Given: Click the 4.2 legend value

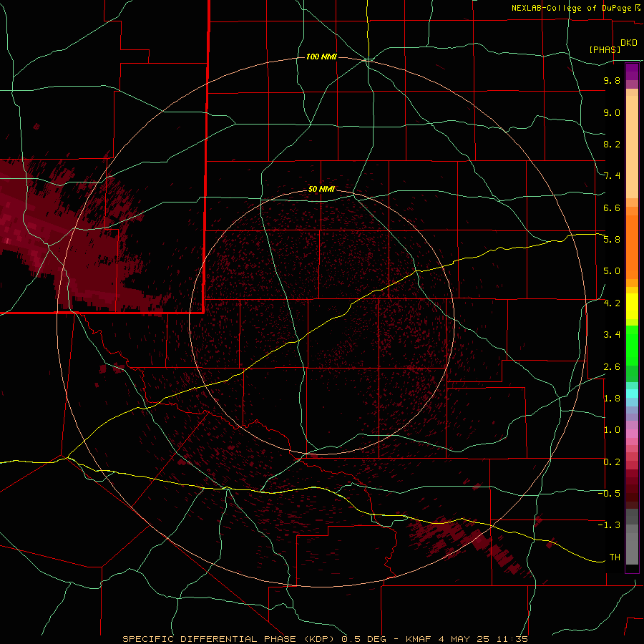Looking at the screenshot, I should point(612,303).
